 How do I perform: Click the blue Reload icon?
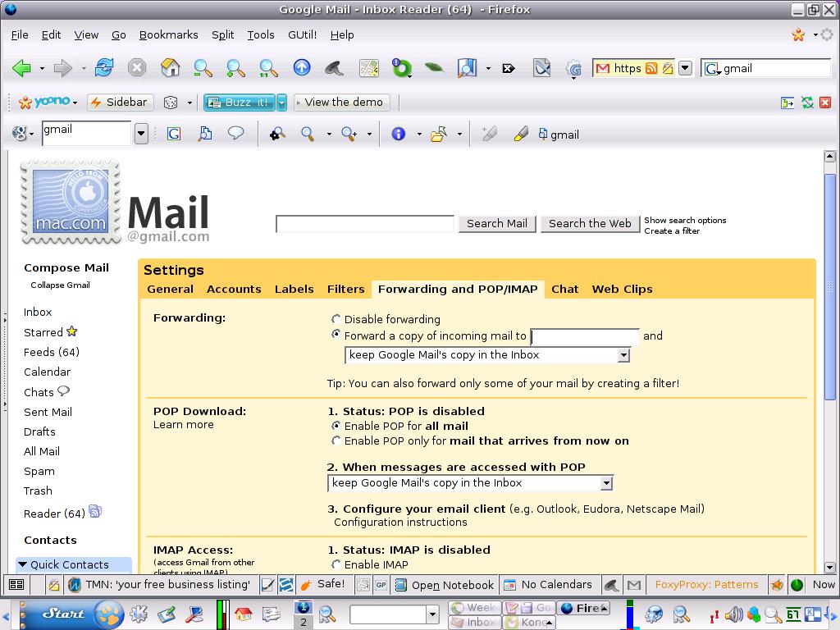click(104, 68)
